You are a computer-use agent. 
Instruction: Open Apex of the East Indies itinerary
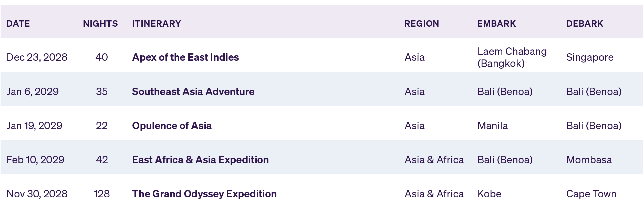(x=185, y=57)
